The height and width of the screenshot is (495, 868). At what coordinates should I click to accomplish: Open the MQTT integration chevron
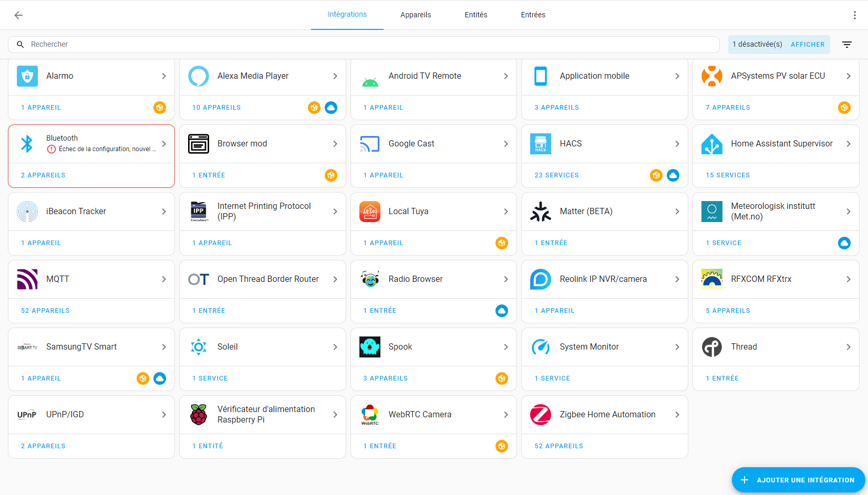[164, 279]
